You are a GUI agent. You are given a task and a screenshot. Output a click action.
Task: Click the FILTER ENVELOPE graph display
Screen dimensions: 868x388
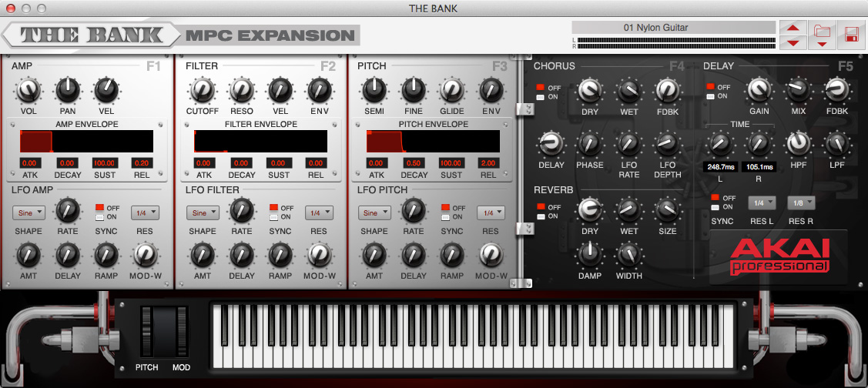tap(261, 141)
